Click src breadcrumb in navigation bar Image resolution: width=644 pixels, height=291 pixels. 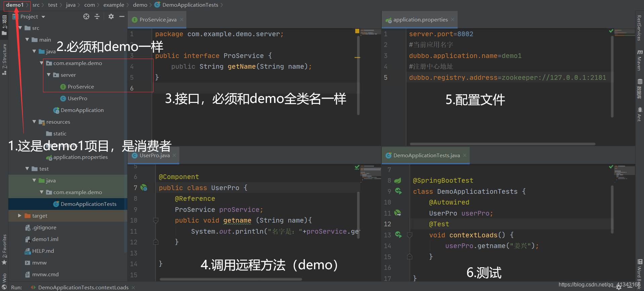[x=36, y=5]
